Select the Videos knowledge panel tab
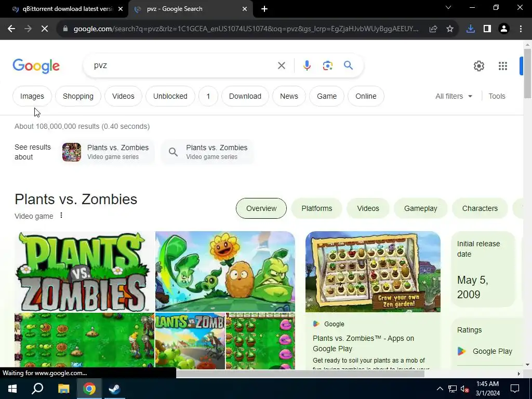Image resolution: width=532 pixels, height=399 pixels. point(368,208)
